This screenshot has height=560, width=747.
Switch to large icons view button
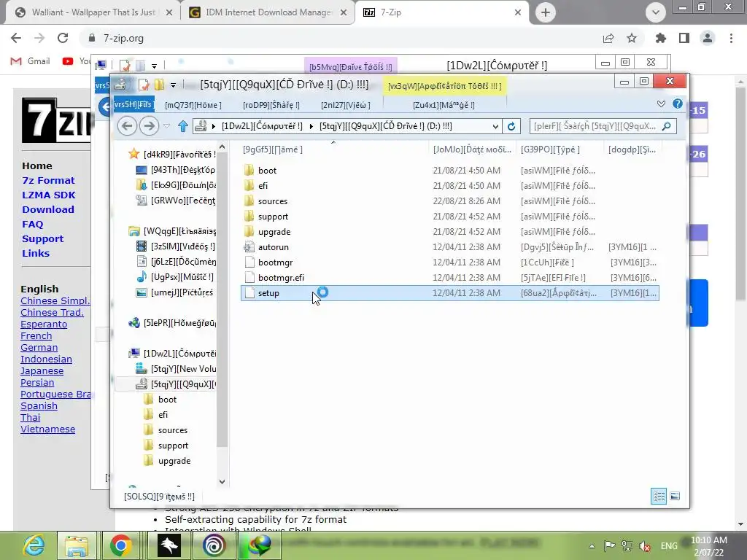click(x=675, y=496)
